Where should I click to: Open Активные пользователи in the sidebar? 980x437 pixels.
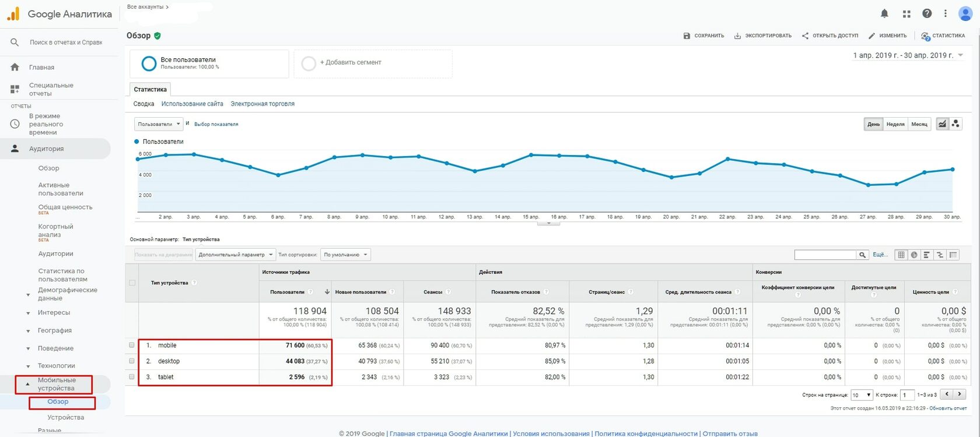point(61,189)
